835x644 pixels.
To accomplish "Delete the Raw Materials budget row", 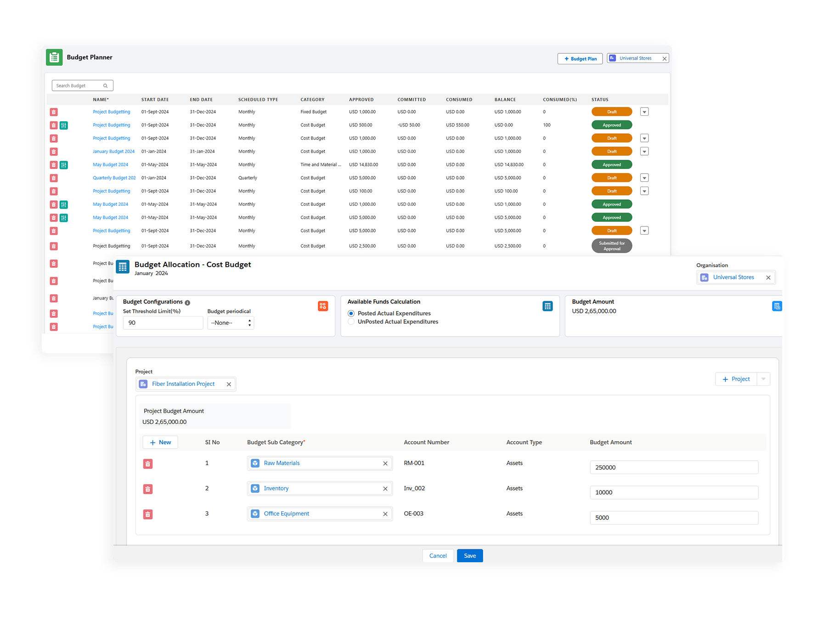I will coord(147,464).
